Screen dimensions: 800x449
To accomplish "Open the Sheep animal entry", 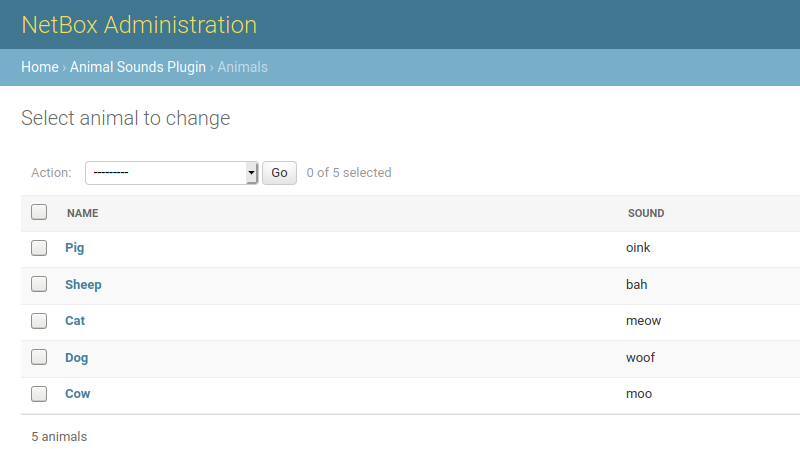I will [x=83, y=285].
